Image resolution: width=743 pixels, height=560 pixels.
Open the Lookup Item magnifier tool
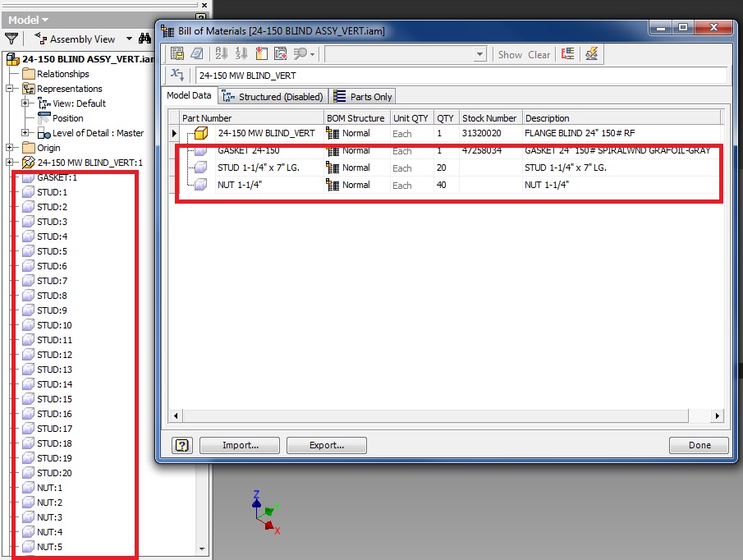300,53
